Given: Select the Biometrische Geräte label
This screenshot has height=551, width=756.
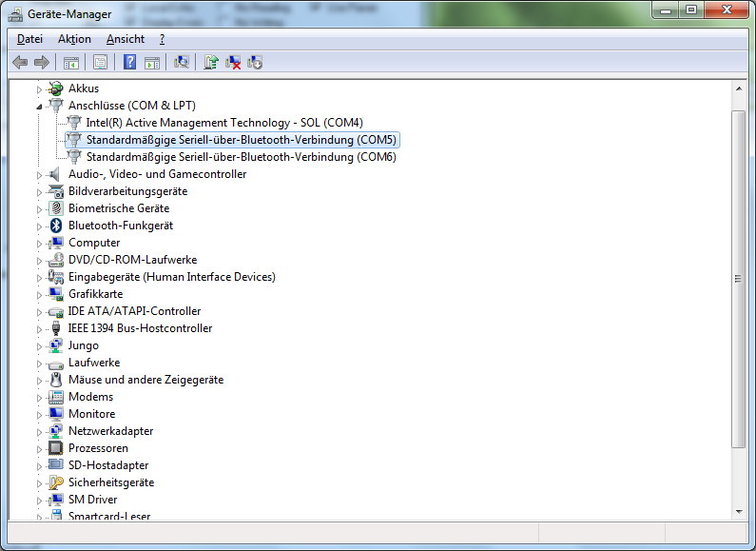Looking at the screenshot, I should point(119,208).
